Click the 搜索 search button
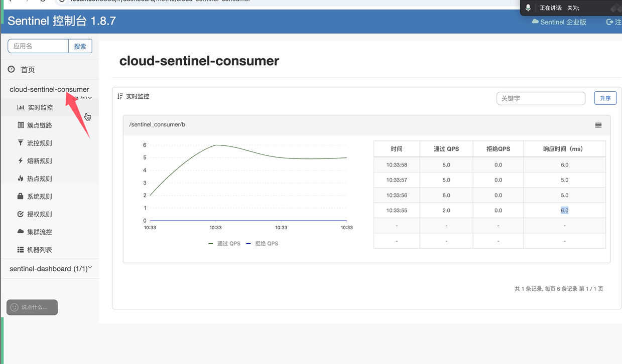Viewport: 622px width, 364px height. click(x=80, y=46)
